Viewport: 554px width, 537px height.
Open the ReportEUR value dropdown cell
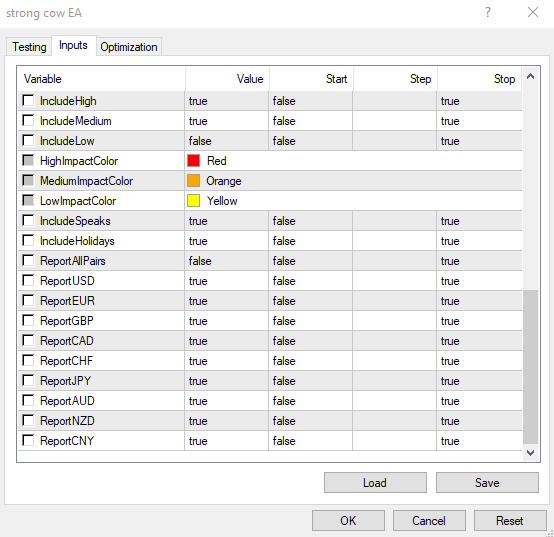click(226, 301)
